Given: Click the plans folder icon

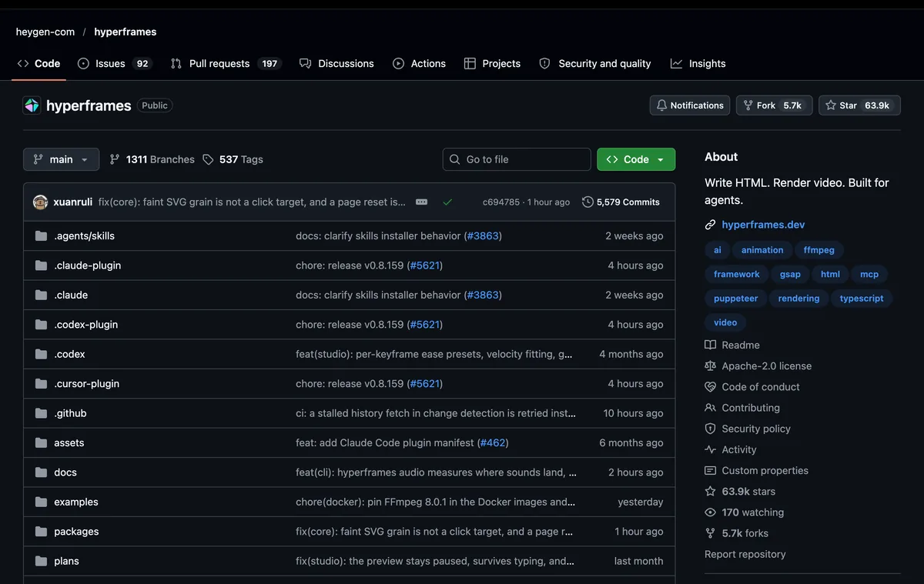Looking at the screenshot, I should (x=41, y=561).
